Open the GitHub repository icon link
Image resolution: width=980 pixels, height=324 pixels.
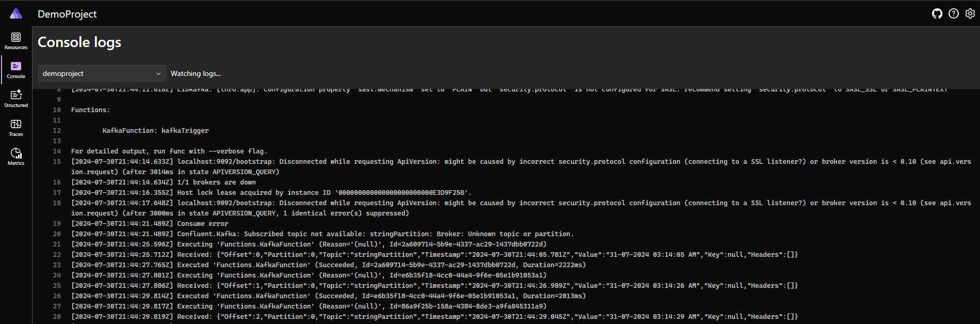pyautogui.click(x=937, y=14)
